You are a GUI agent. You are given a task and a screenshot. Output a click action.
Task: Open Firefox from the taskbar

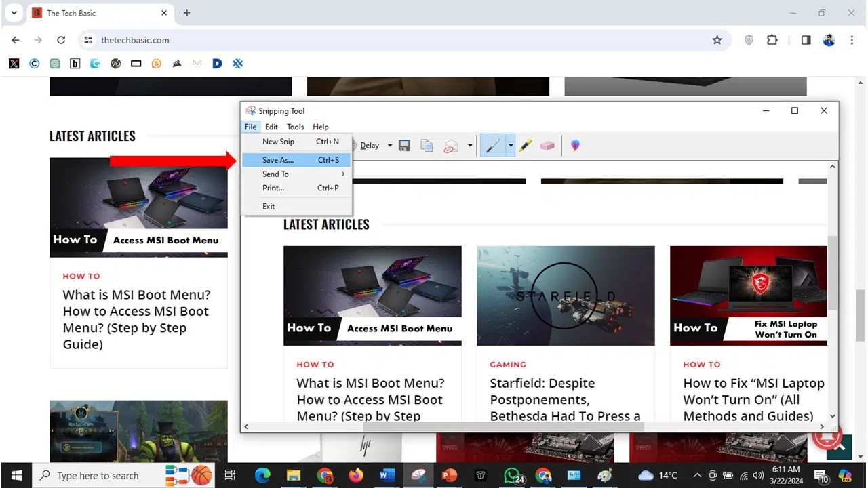click(356, 475)
